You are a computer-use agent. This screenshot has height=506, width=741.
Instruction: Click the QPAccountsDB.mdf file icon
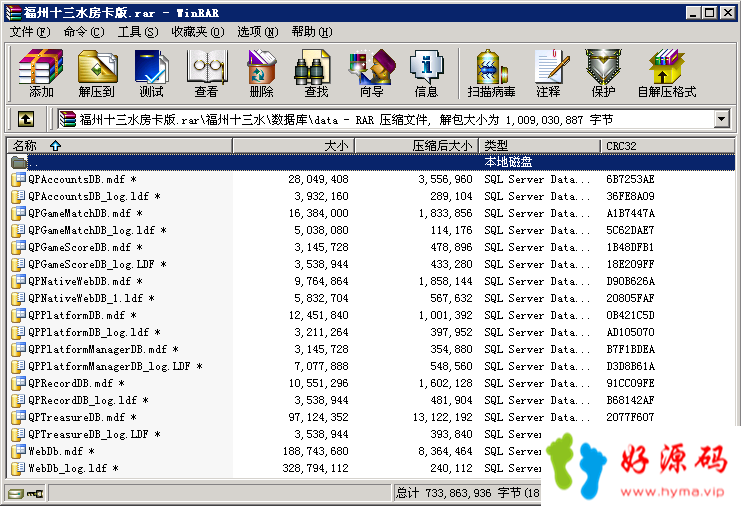tap(19, 179)
